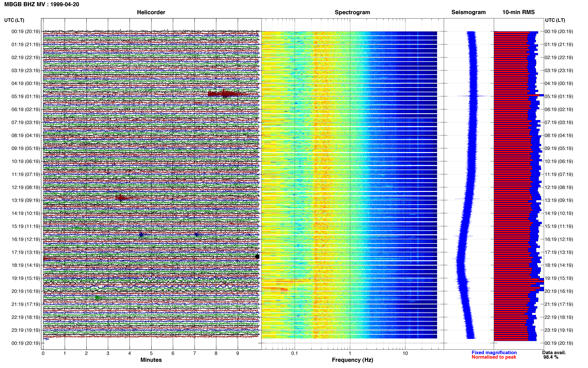Select the "Seismogram" panel heading
Viewport: 588px width, 368px height.
(x=468, y=12)
